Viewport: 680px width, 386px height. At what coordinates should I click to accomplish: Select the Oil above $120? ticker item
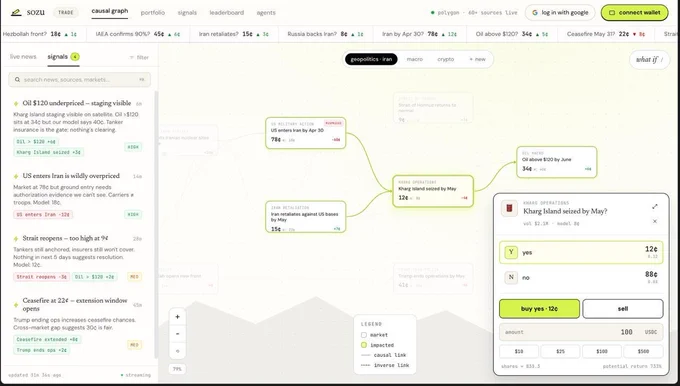(x=512, y=34)
